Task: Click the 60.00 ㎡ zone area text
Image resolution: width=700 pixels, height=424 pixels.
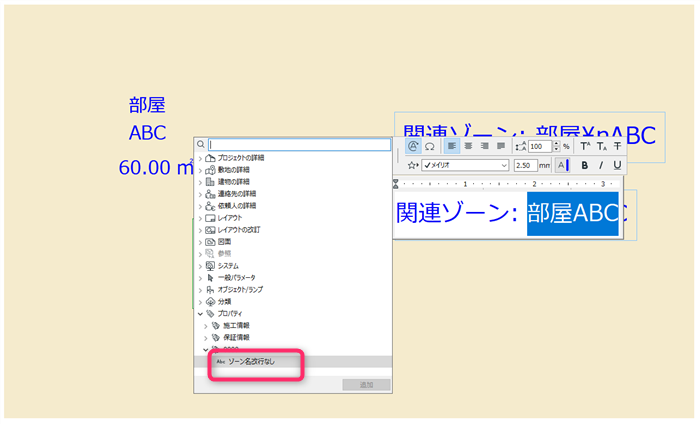Action: tap(156, 167)
